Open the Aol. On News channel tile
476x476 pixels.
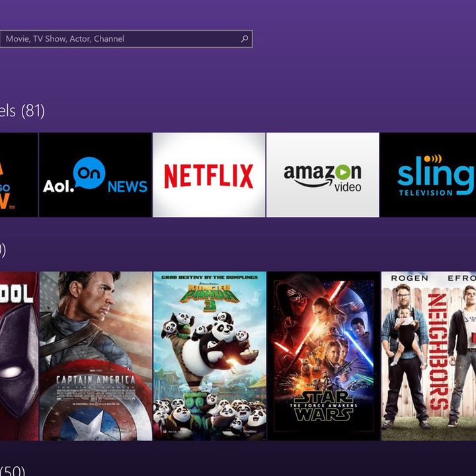(x=95, y=175)
